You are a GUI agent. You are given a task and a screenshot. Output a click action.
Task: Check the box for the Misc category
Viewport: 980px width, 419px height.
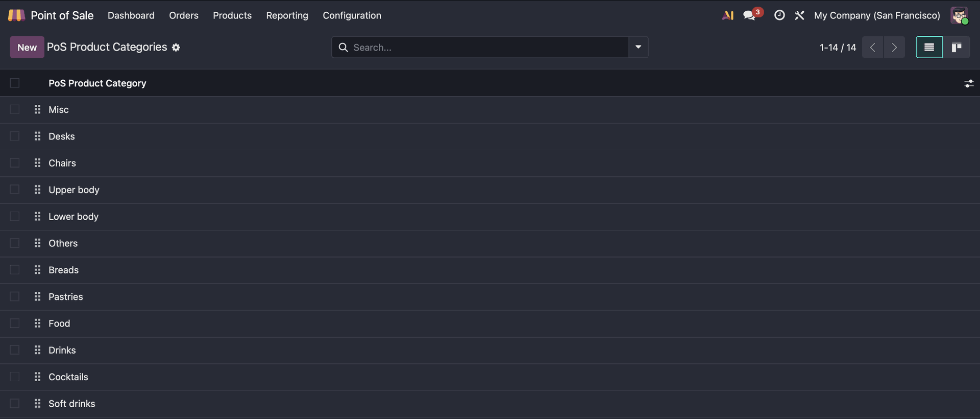15,110
